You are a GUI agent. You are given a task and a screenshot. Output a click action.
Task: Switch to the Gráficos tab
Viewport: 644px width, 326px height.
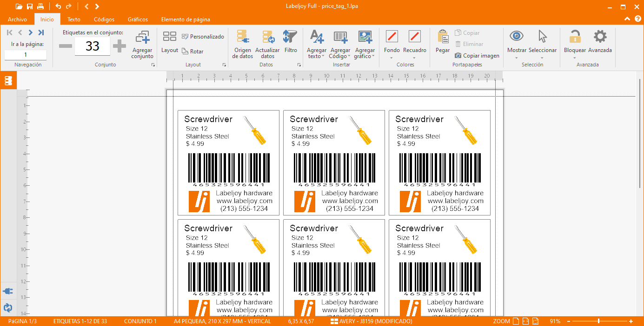tap(138, 20)
